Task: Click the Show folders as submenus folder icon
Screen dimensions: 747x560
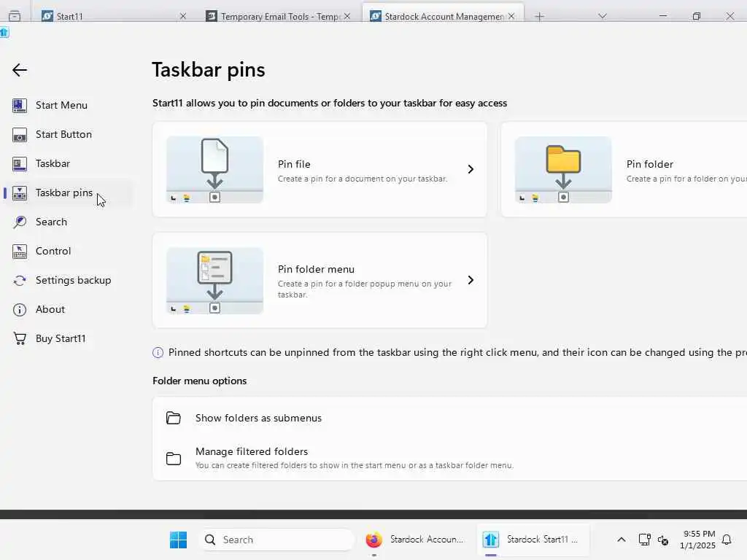Action: 174,418
